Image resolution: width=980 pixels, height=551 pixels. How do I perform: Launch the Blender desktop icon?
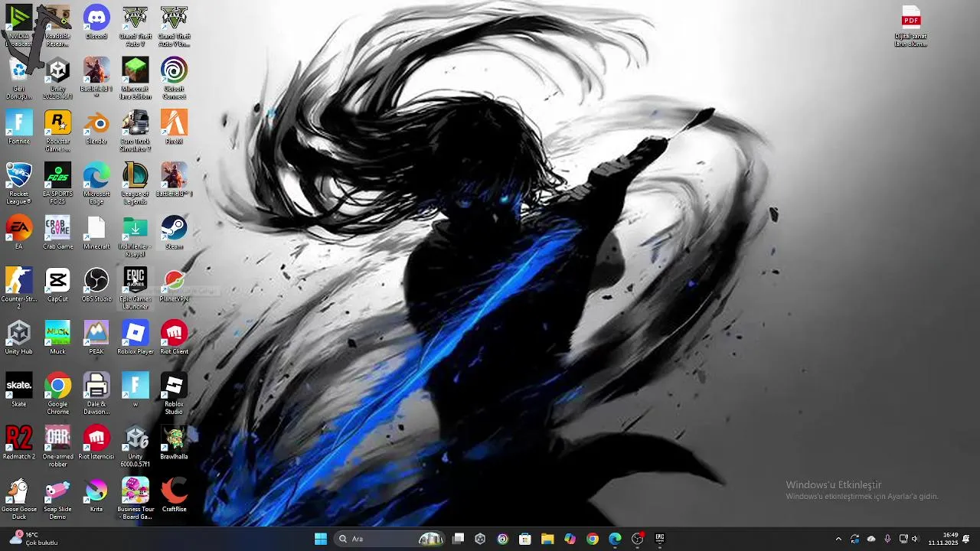tap(96, 128)
